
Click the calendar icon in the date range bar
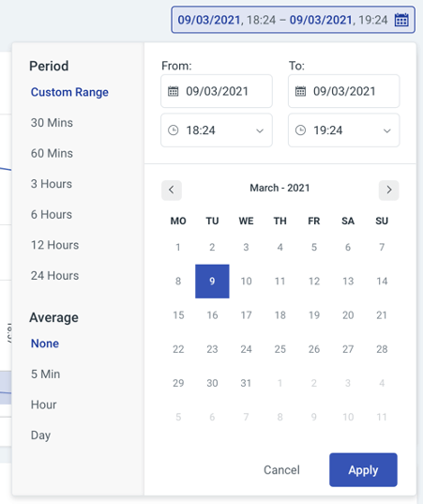(x=401, y=20)
